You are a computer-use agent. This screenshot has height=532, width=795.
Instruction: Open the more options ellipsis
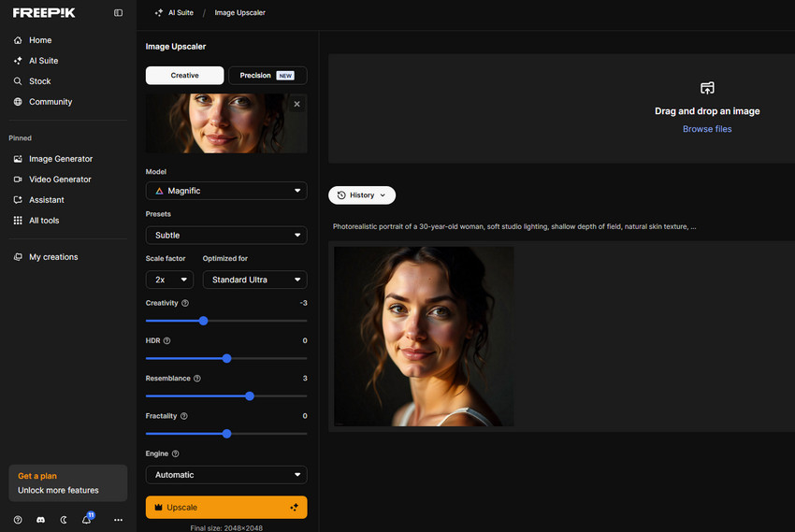click(118, 520)
